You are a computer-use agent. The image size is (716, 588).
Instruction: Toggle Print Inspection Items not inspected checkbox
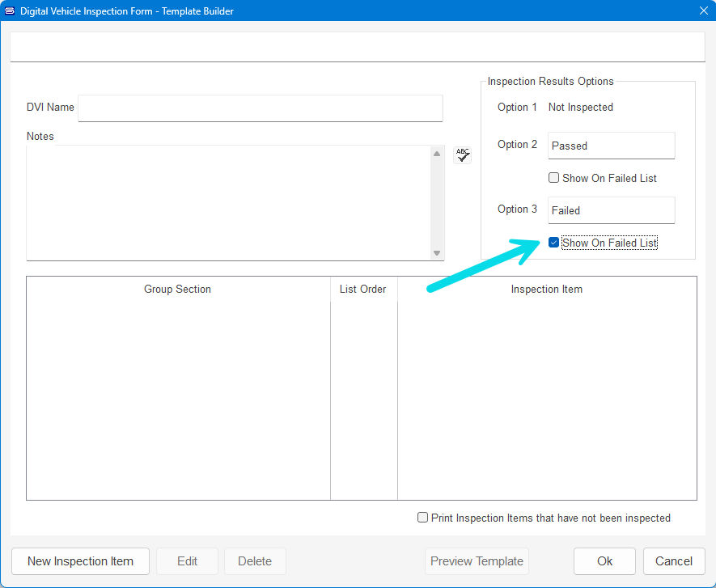423,518
